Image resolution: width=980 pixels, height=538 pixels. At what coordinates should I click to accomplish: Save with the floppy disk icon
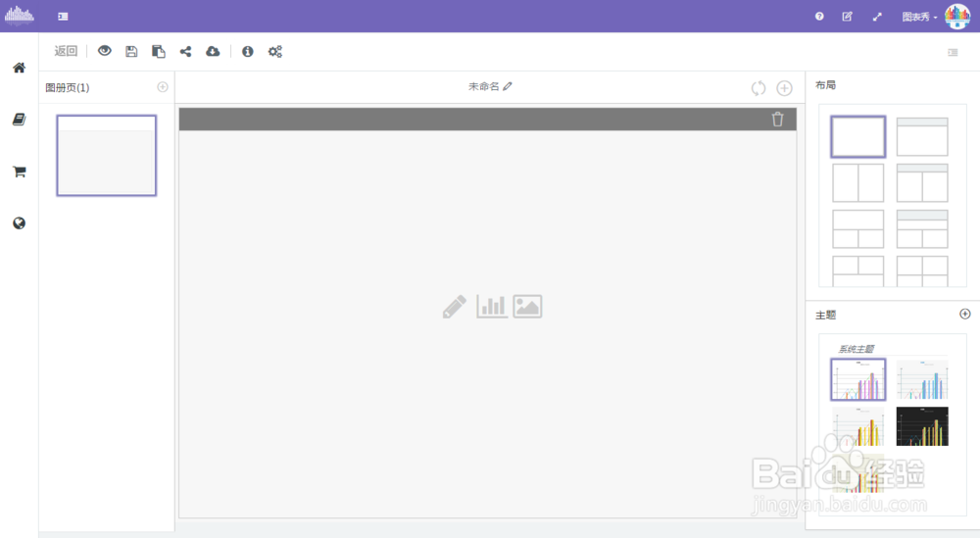[x=131, y=51]
